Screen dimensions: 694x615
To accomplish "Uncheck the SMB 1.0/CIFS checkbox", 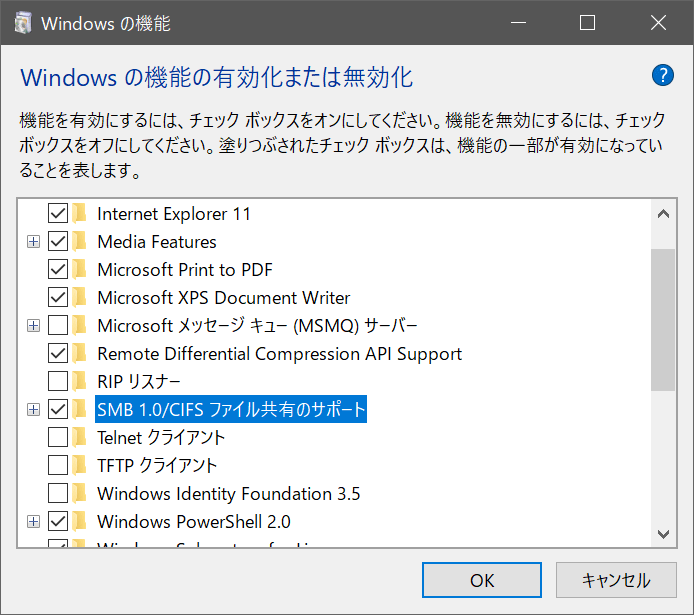I will [x=58, y=409].
